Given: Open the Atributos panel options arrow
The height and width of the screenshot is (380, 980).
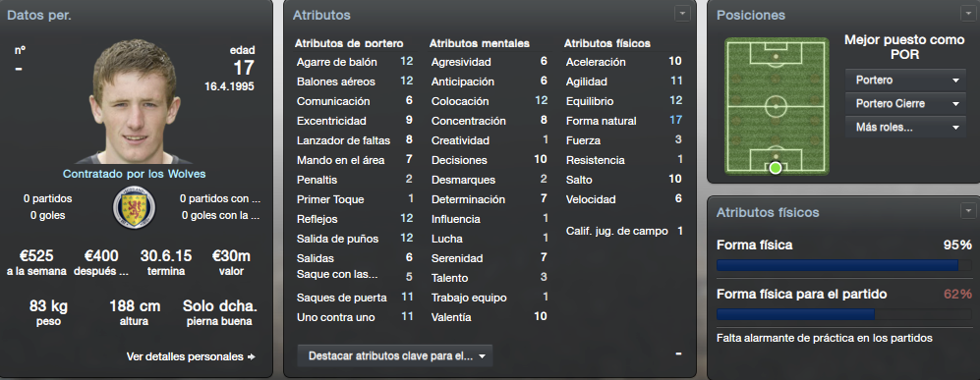Looking at the screenshot, I should (x=681, y=14).
